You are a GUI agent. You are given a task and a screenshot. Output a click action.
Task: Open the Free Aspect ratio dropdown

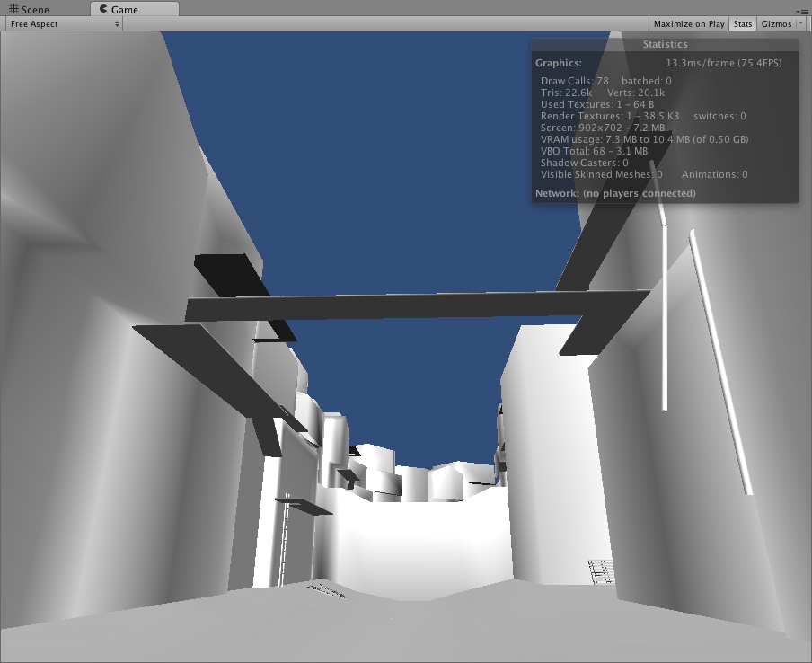[65, 24]
